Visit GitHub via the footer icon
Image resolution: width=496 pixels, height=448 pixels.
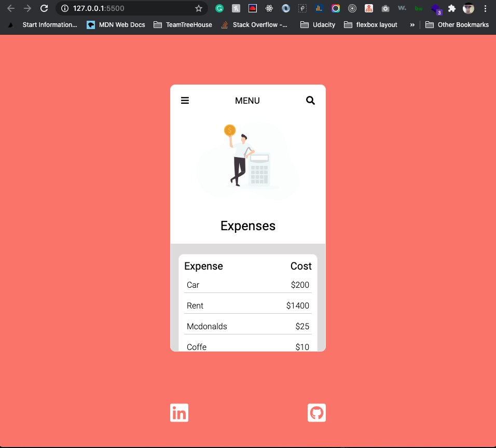pyautogui.click(x=316, y=413)
